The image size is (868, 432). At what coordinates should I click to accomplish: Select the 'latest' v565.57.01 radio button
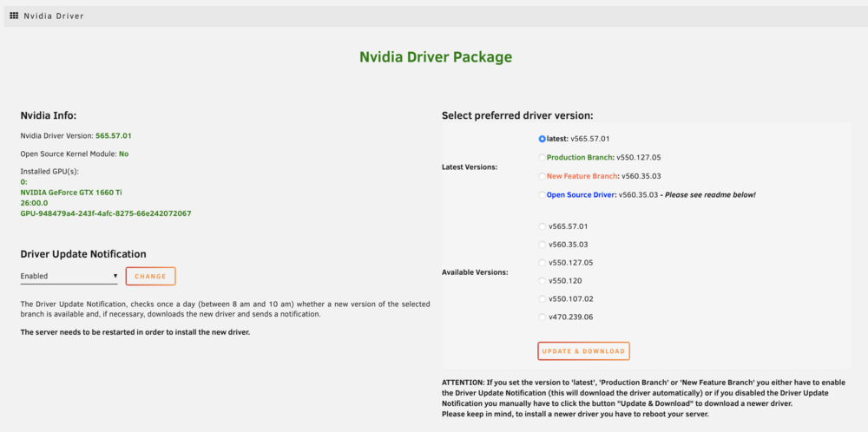542,139
